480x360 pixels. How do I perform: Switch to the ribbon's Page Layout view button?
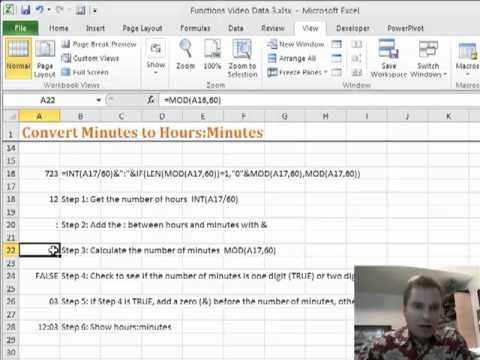click(45, 58)
